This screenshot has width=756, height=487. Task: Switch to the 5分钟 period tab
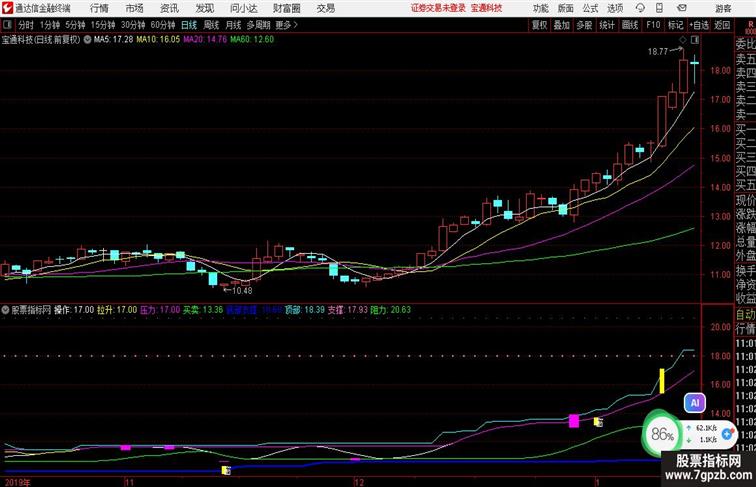[75, 25]
